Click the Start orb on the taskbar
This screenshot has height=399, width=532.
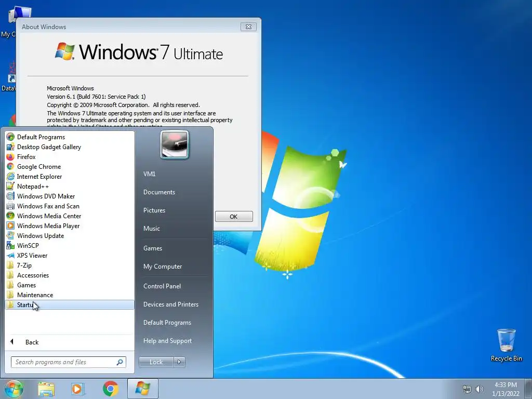point(14,389)
